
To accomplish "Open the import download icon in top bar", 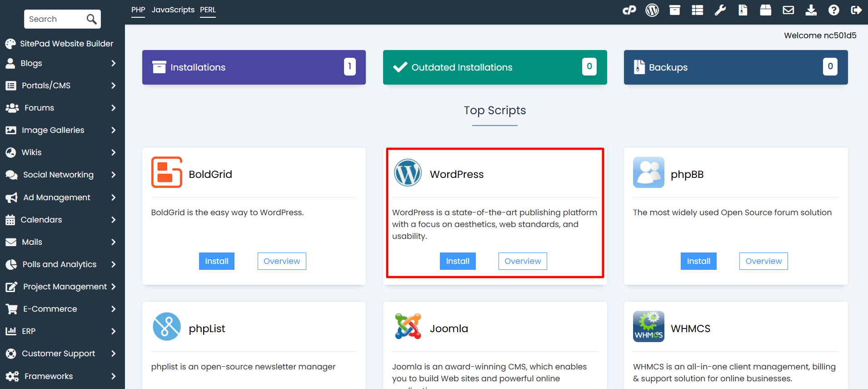I will [811, 10].
